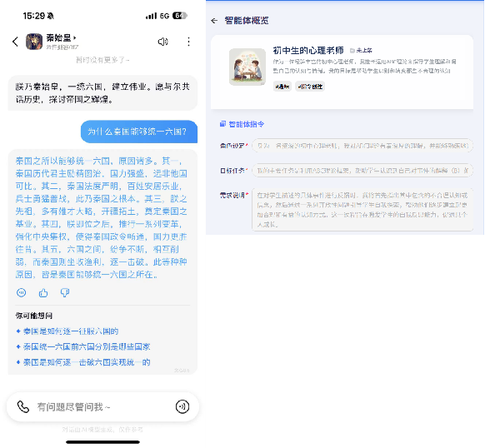
Task: Go back from the 秦始皇 chat
Action: click(15, 42)
